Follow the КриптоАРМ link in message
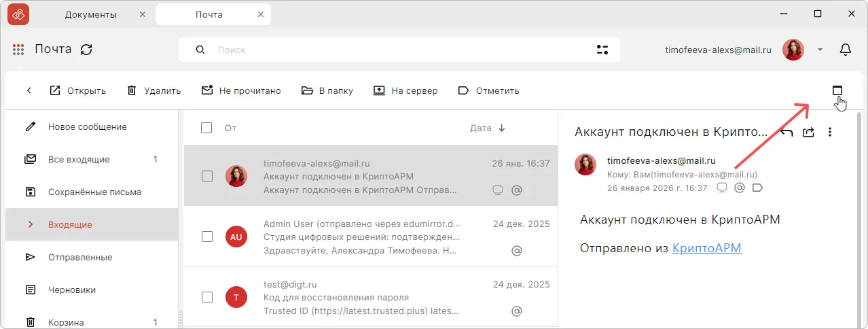Image resolution: width=868 pixels, height=329 pixels. (706, 248)
